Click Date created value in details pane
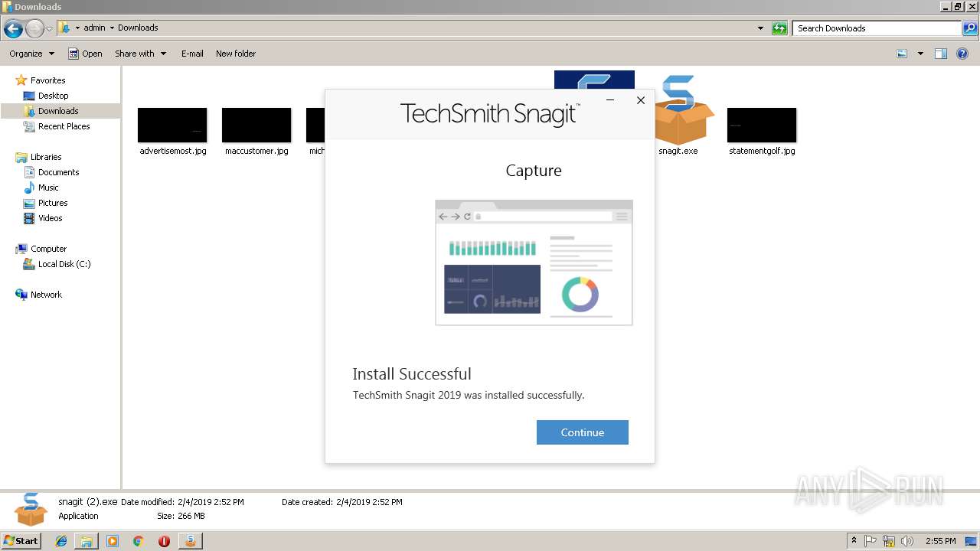 (x=369, y=502)
